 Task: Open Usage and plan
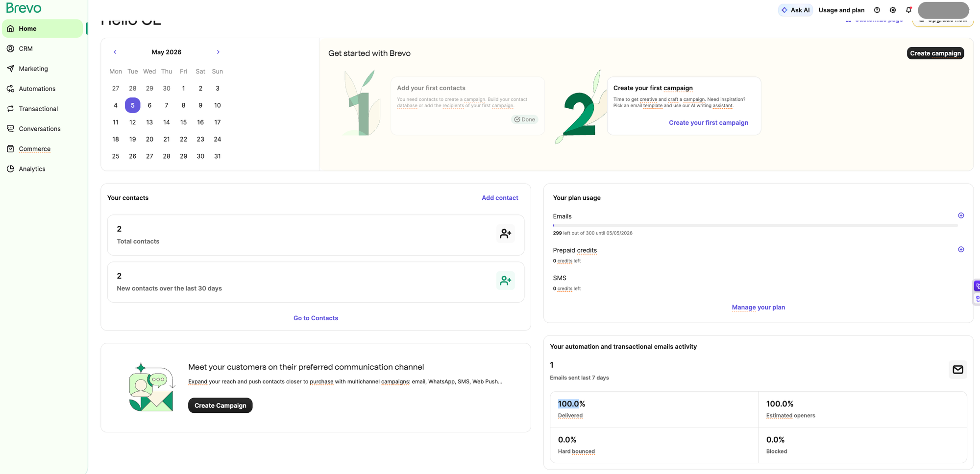tap(841, 10)
